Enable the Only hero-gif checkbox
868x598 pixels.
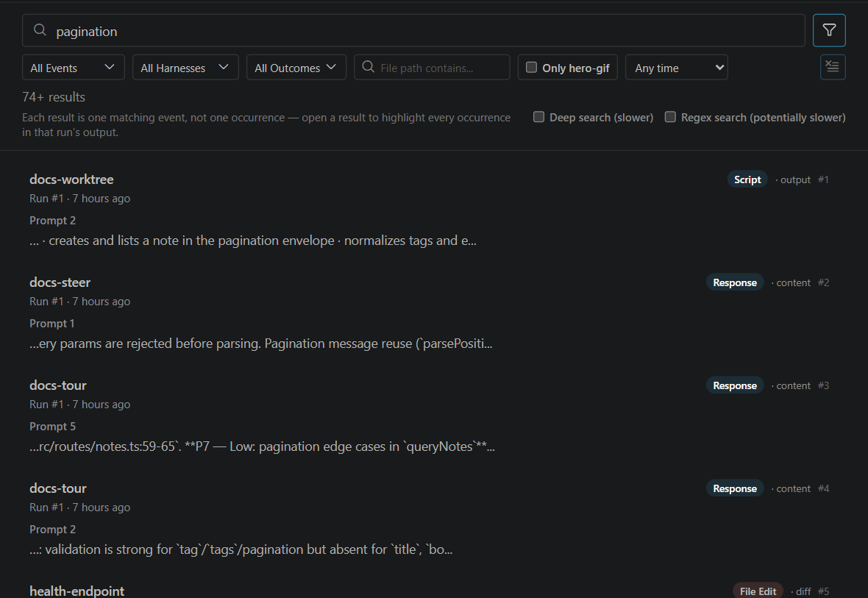pos(531,67)
